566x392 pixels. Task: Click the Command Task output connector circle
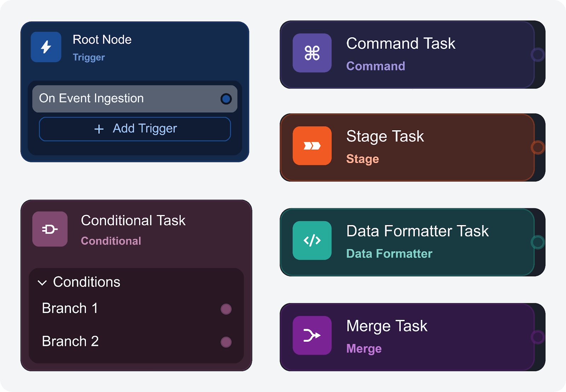click(x=538, y=55)
